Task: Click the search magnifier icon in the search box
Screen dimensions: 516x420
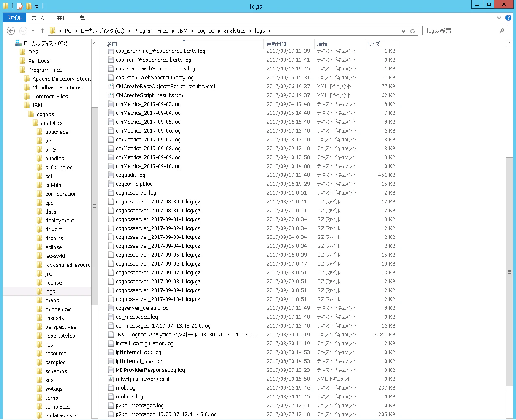Action: click(502, 31)
